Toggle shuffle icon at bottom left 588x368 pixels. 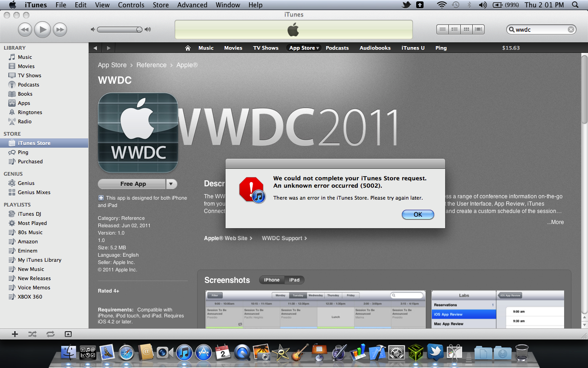[x=32, y=334]
